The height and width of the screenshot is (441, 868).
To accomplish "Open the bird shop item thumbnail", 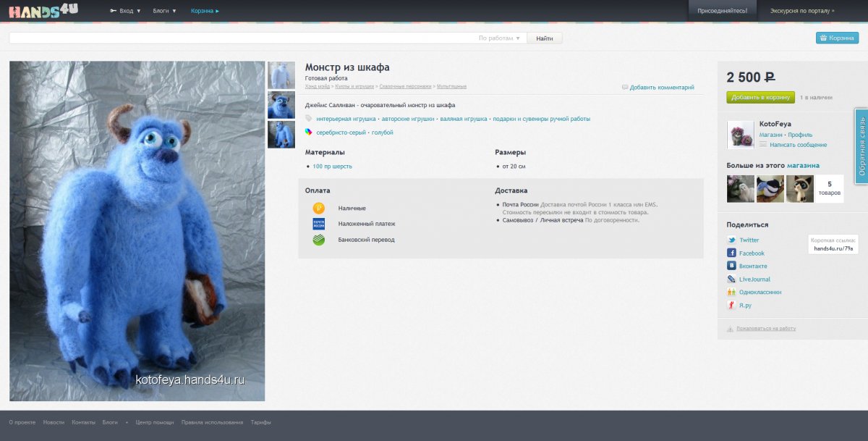I will 770,189.
